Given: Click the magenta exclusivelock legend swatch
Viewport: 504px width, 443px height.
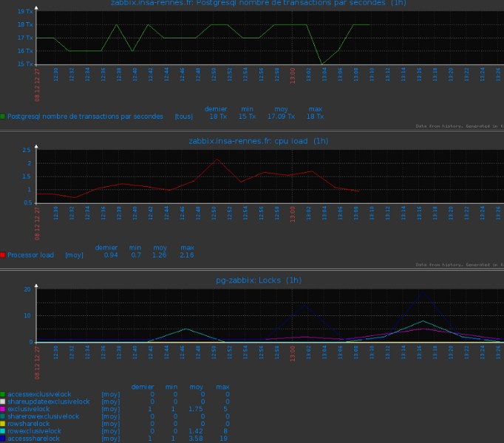Looking at the screenshot, I should click(2, 409).
